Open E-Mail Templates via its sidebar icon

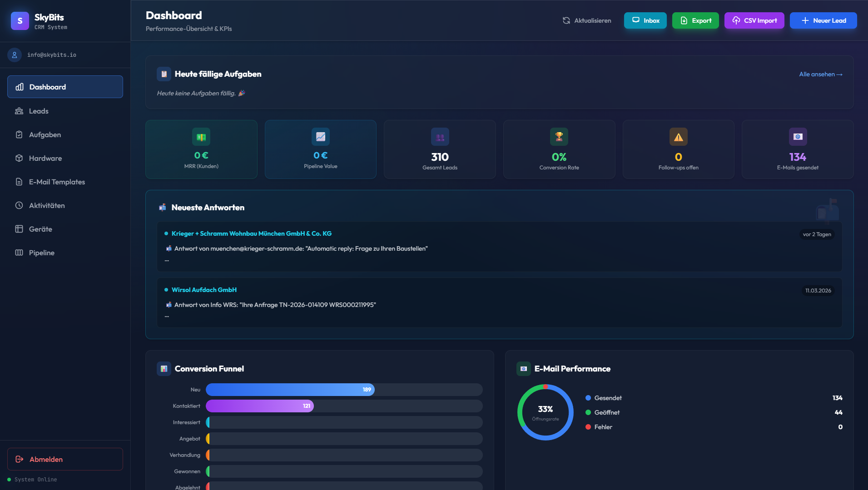pyautogui.click(x=19, y=182)
